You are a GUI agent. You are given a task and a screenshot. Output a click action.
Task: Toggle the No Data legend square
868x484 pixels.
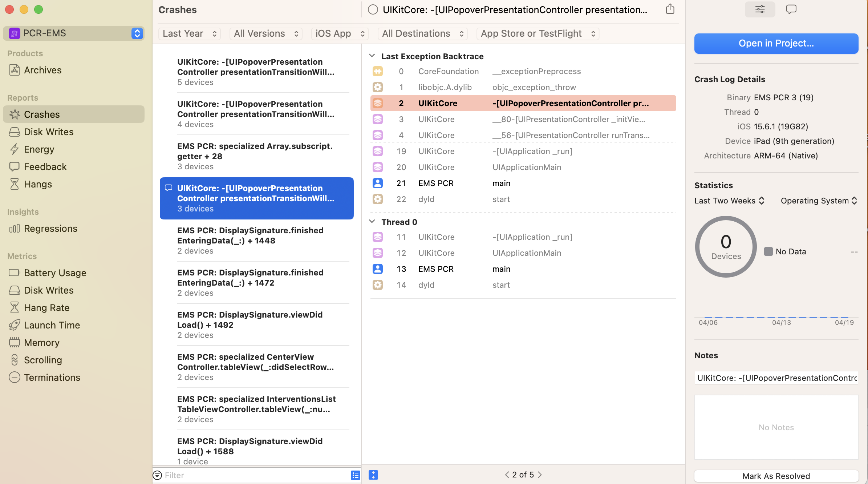coord(768,251)
